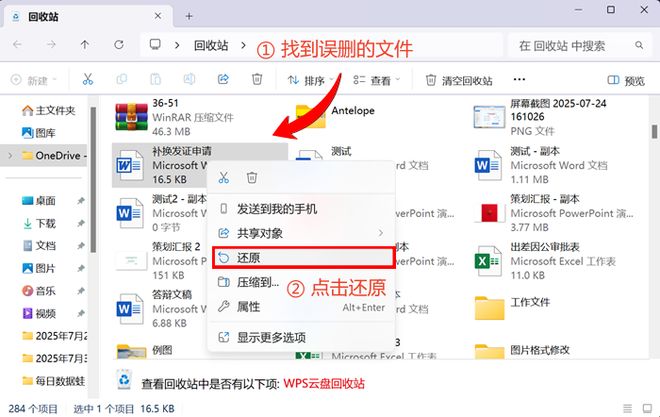
Task: Click the chevron before 回收站 in address bar
Action: [x=177, y=45]
